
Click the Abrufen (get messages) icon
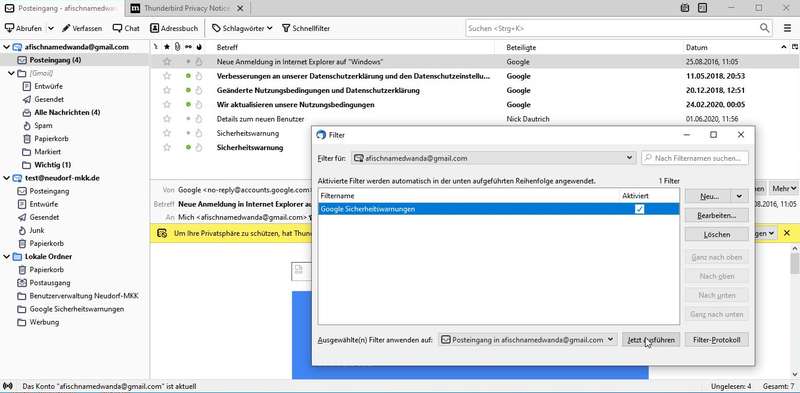9,28
